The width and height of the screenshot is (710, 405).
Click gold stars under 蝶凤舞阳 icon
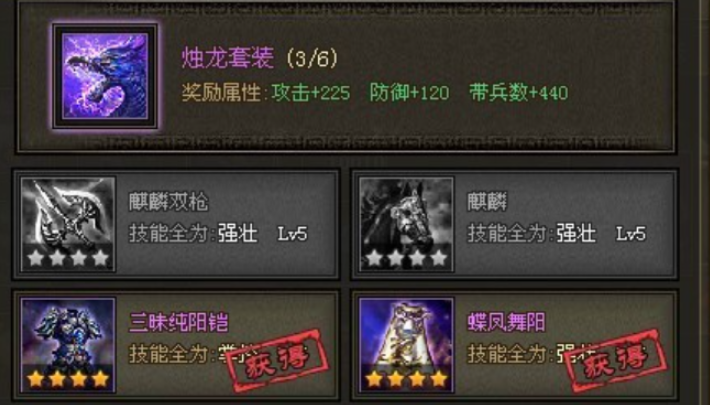pos(406,379)
